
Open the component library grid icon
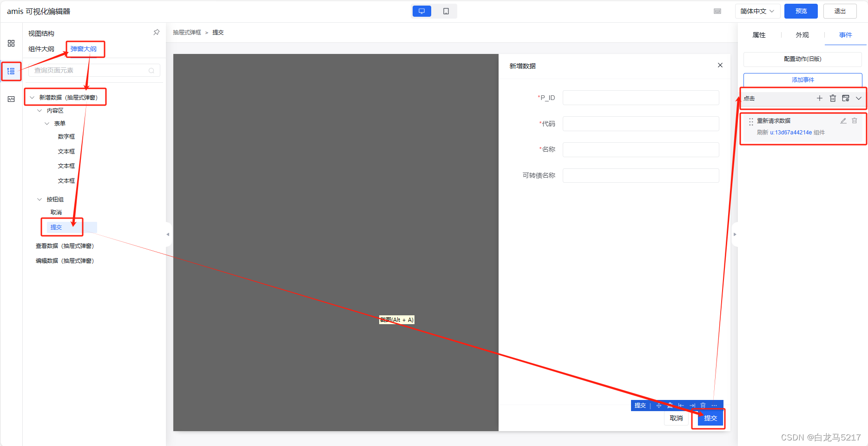point(11,43)
